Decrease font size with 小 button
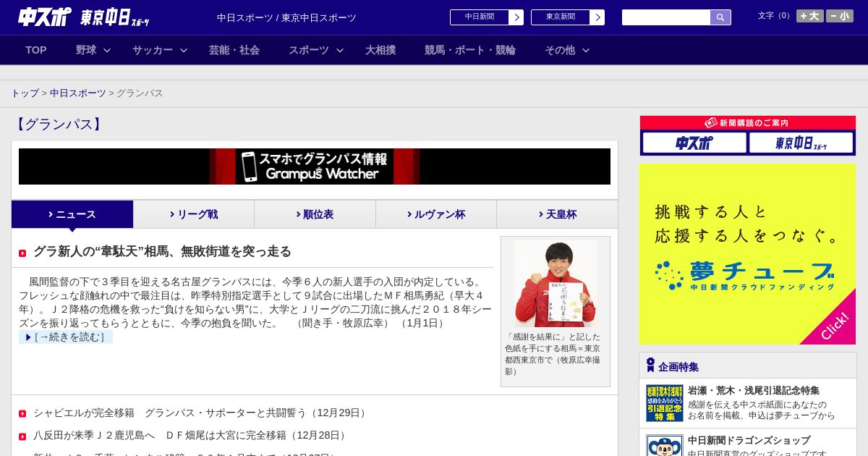The image size is (868, 456). [x=840, y=16]
